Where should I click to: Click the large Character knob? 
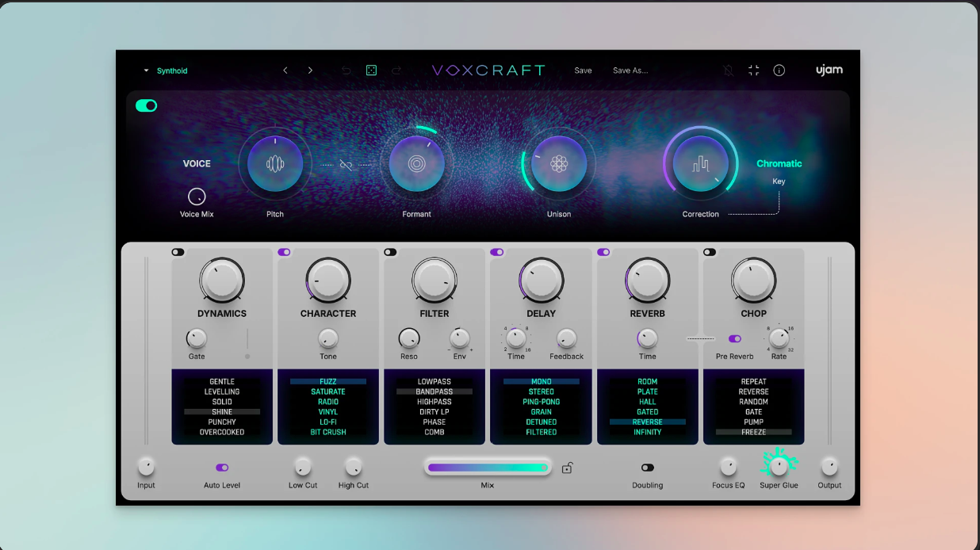click(x=328, y=280)
